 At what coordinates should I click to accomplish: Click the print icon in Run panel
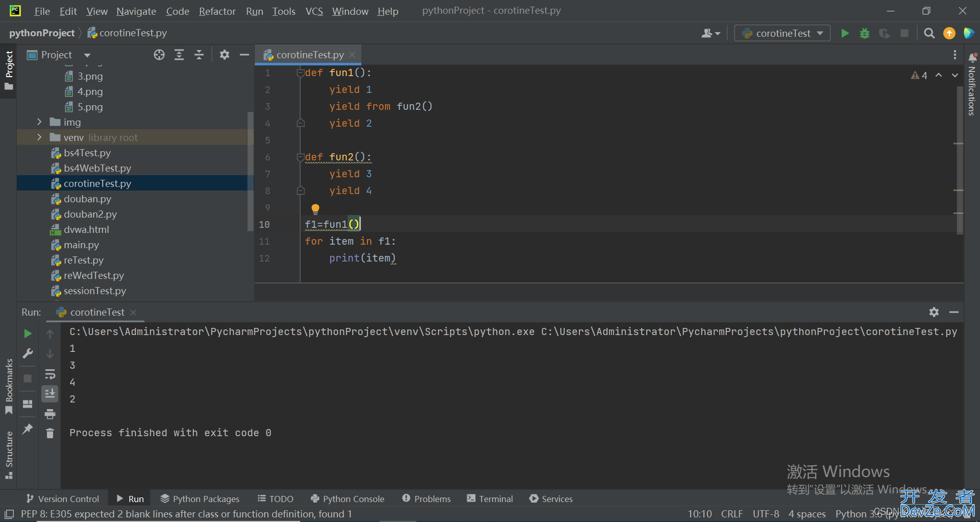50,414
